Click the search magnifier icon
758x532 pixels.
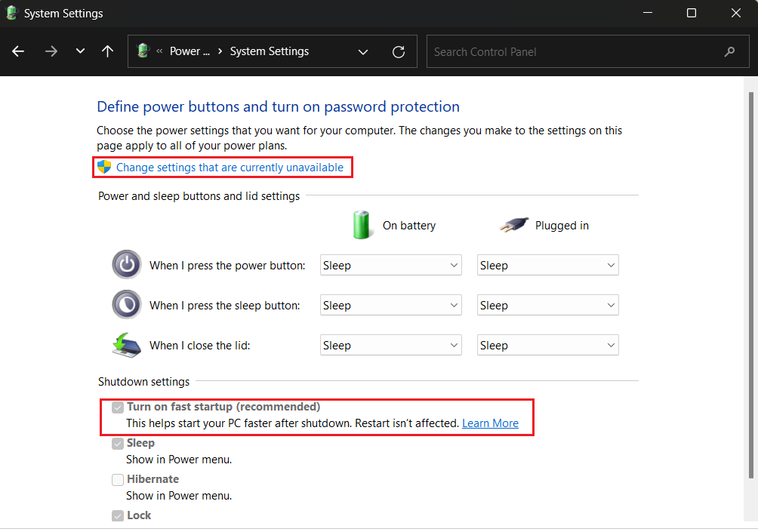[729, 51]
